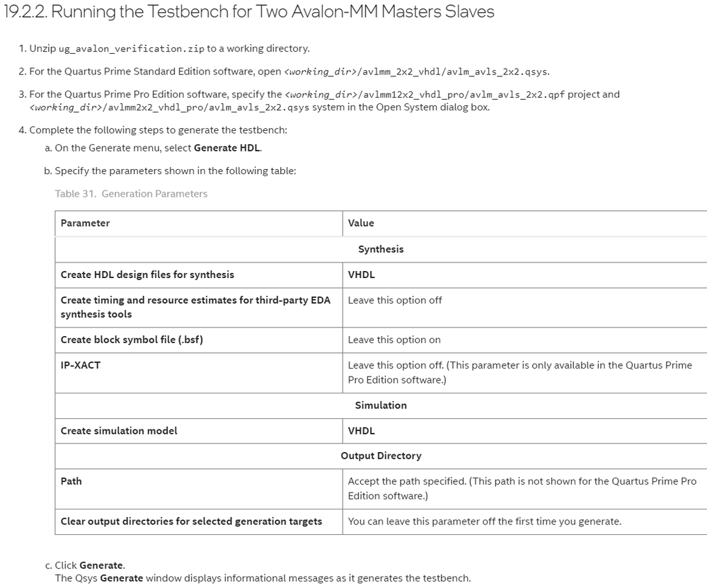
Task: Click the Table 31 Generation Parameters caption
Action: tap(131, 194)
